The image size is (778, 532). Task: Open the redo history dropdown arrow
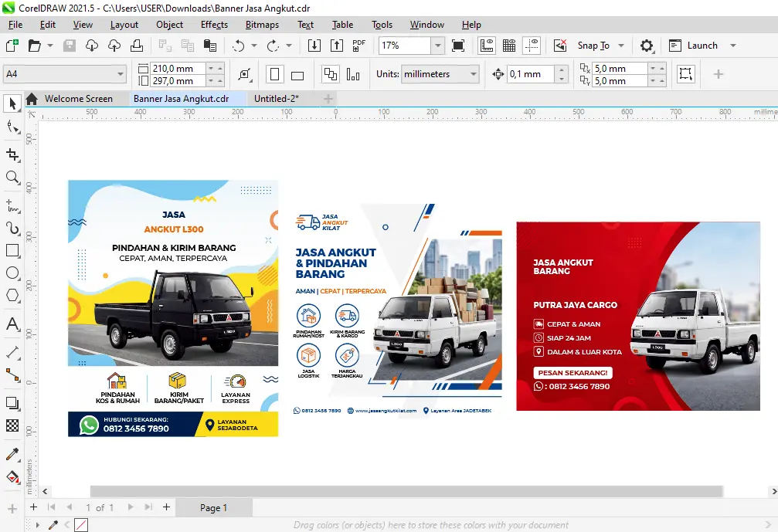(x=289, y=46)
